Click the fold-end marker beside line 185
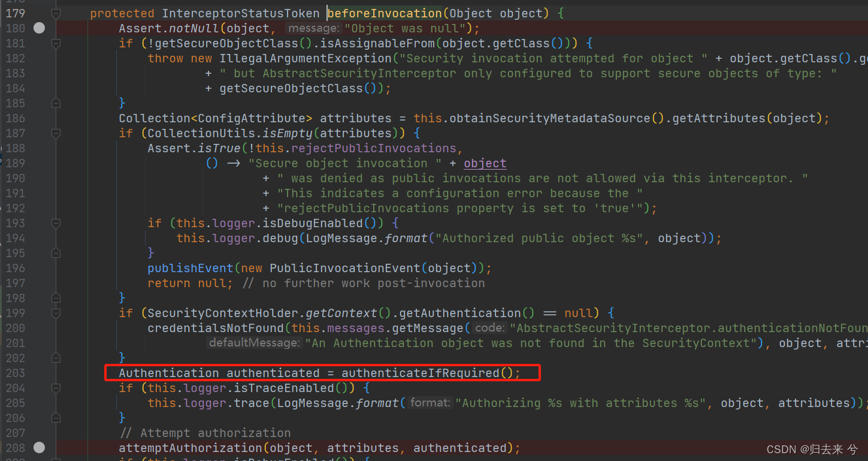Screen dimensions: 868x461 coord(56,103)
